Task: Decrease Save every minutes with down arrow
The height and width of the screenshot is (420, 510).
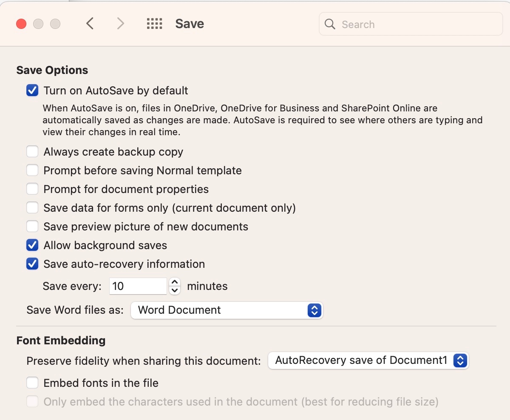Action: click(x=175, y=290)
